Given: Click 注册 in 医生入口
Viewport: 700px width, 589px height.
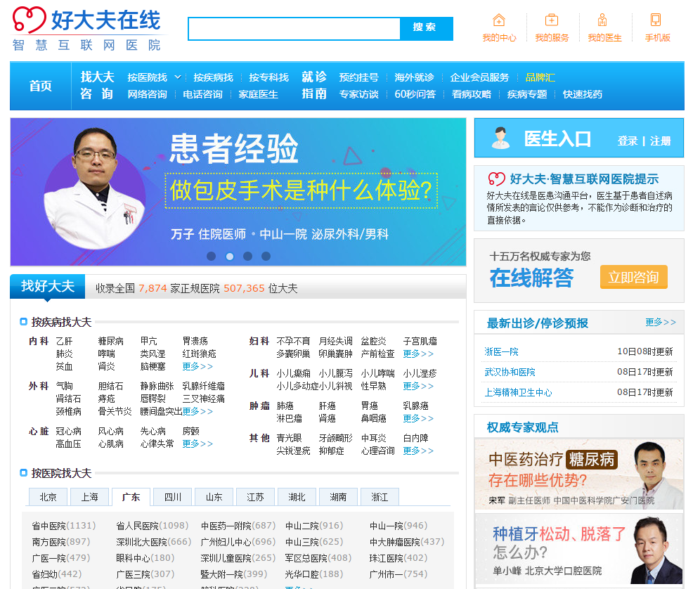Looking at the screenshot, I should (x=660, y=141).
